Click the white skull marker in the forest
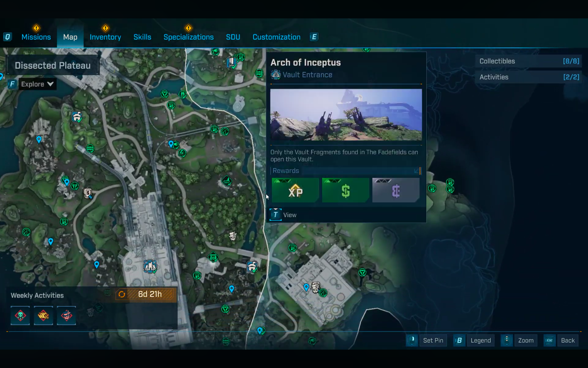This screenshot has height=368, width=588. [x=233, y=236]
